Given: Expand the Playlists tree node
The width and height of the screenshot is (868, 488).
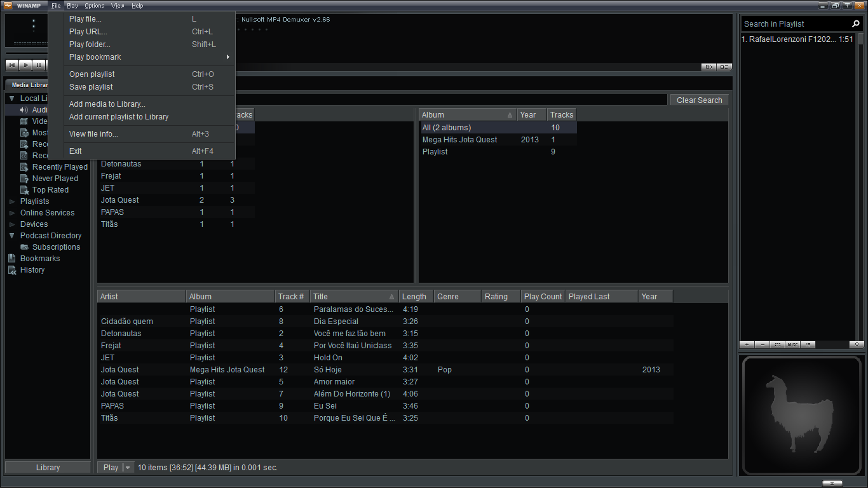Looking at the screenshot, I should [11, 201].
